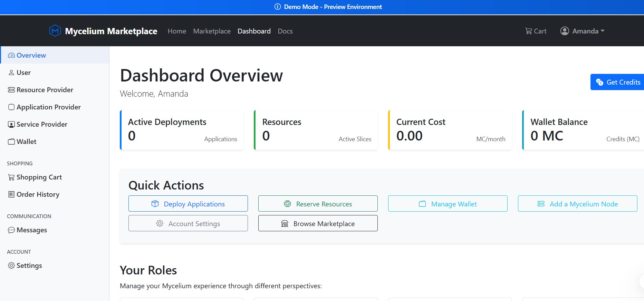Open Messages in the sidebar
This screenshot has height=301, width=644.
pos(31,230)
